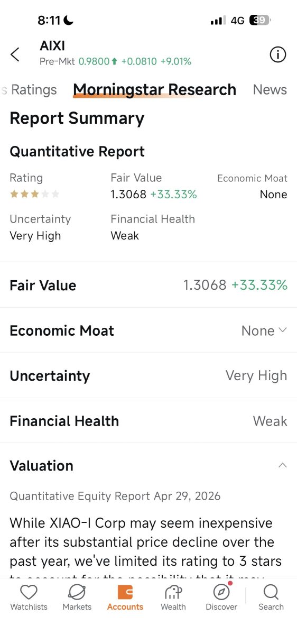Tap the Uncertainty Very High row
The height and width of the screenshot is (644, 297).
(148, 375)
